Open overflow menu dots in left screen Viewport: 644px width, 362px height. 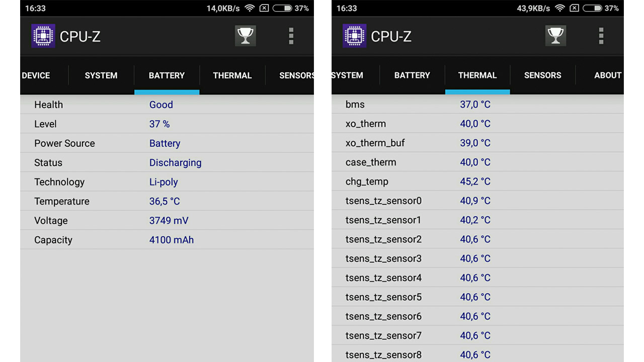[x=291, y=36]
